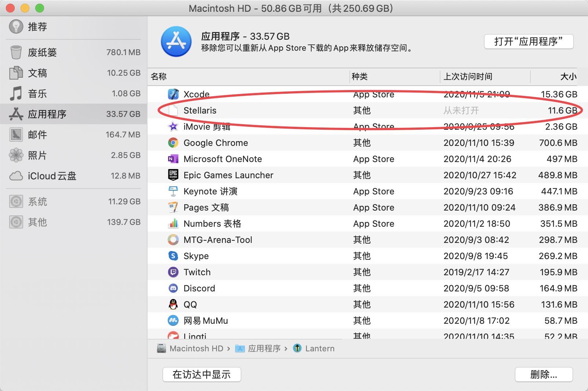This screenshot has height=391, width=588.
Task: Select the QQ penguin icon
Action: [x=173, y=305]
